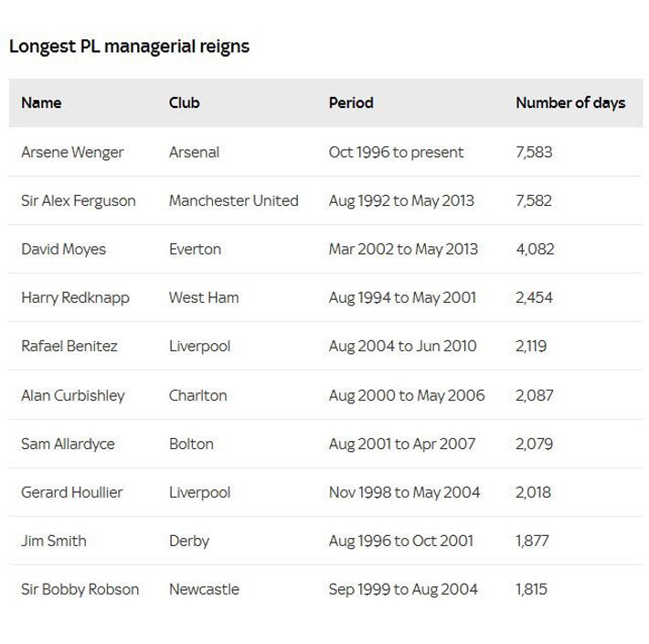This screenshot has width=649, height=644.
Task: Select the David Moyes row name
Action: click(64, 249)
